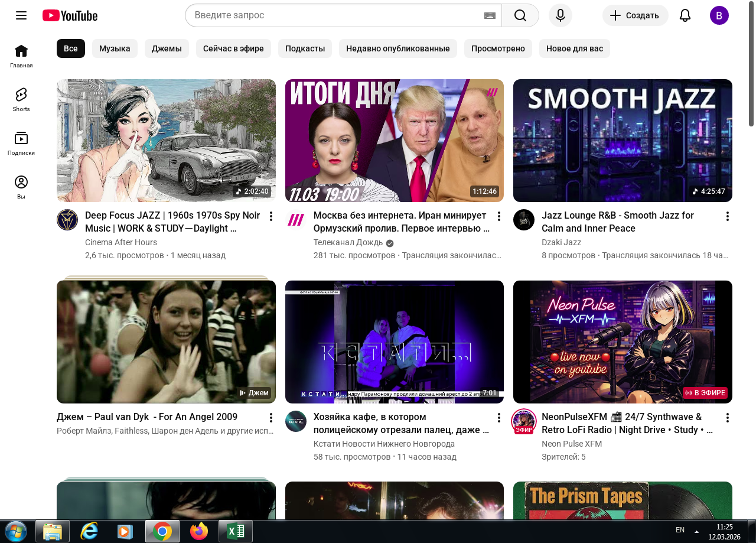Open NeonPulseXFM 24/7 Synthwave title
The image size is (756, 543).
(627, 423)
